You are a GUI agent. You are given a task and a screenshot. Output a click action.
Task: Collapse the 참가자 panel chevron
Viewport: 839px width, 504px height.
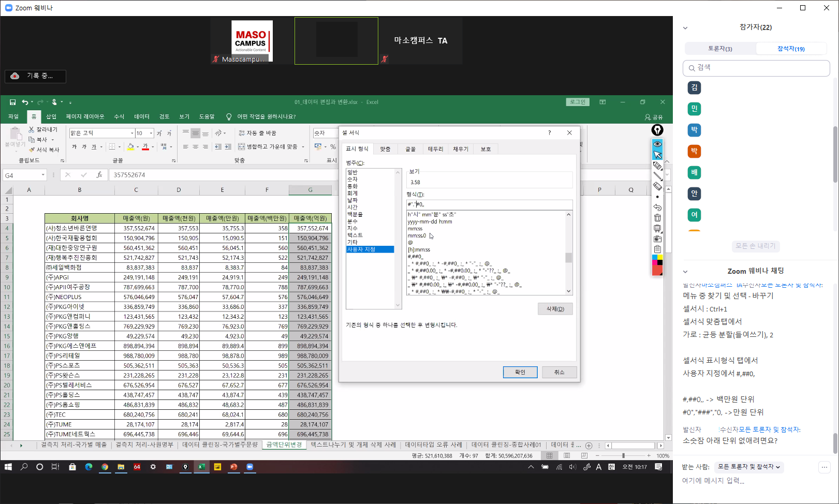point(685,28)
